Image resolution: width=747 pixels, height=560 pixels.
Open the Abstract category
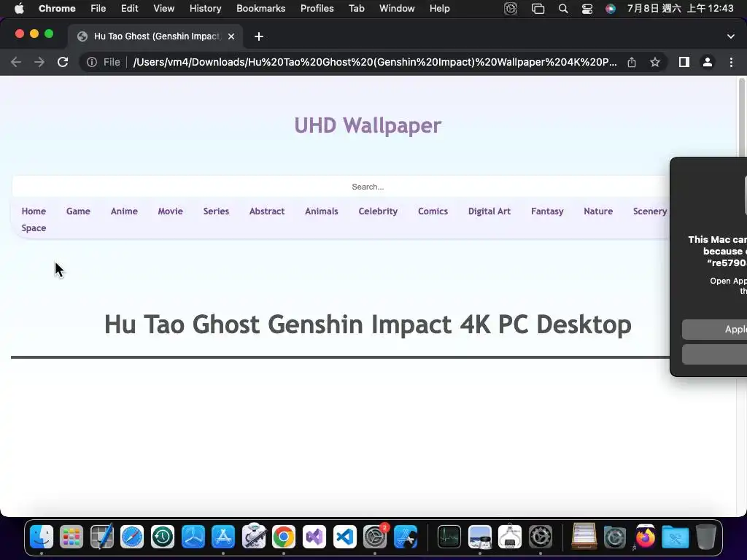(x=267, y=211)
